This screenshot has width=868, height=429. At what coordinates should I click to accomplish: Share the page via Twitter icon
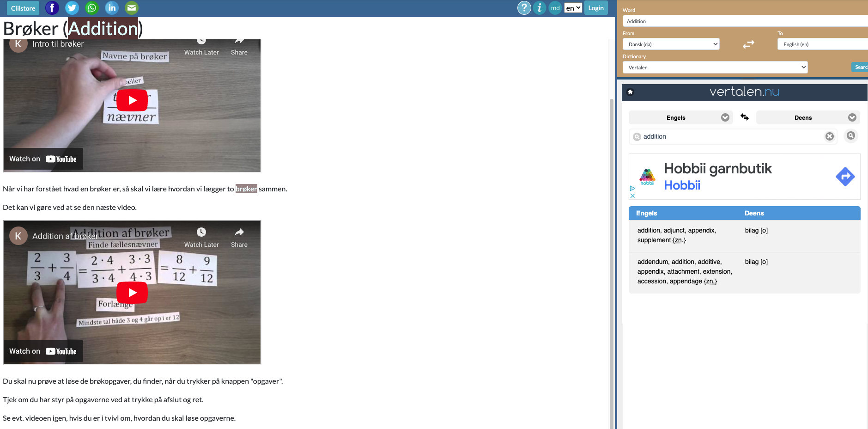pos(72,8)
